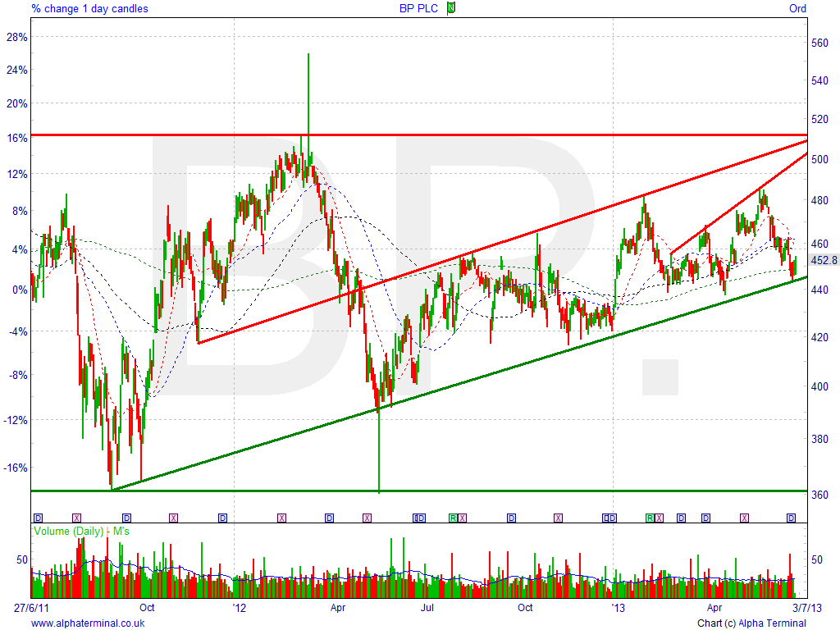Open the X marker between 27/6/11 and Oct 2011
This screenshot has height=630, width=840.
point(76,518)
